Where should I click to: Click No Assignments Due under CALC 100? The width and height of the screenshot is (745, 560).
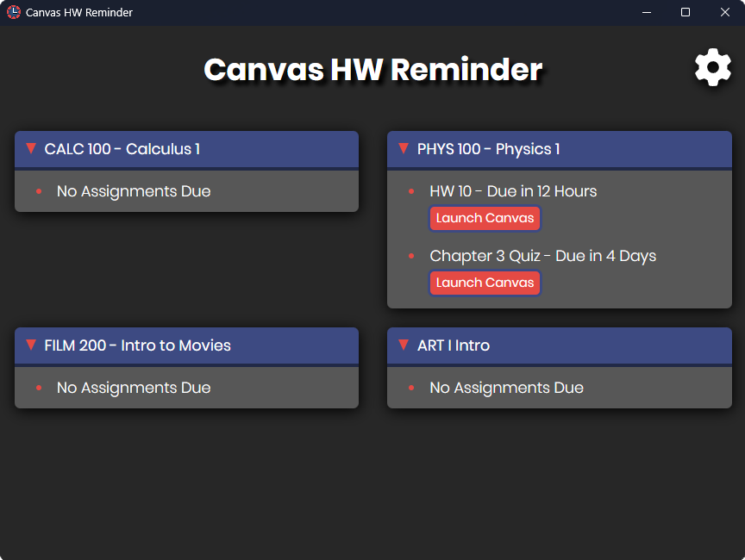[x=134, y=191]
